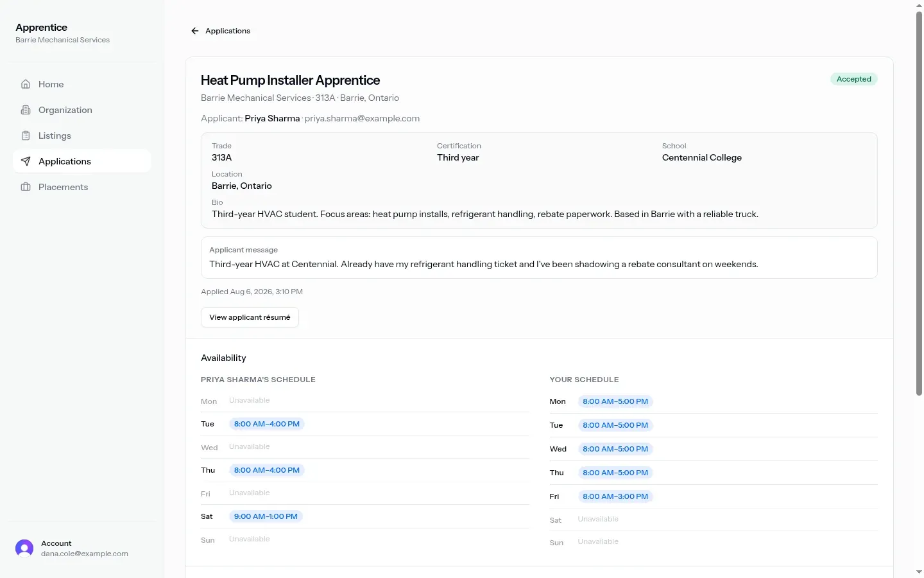
Task: Click the Centennial College school value
Action: [x=702, y=157]
